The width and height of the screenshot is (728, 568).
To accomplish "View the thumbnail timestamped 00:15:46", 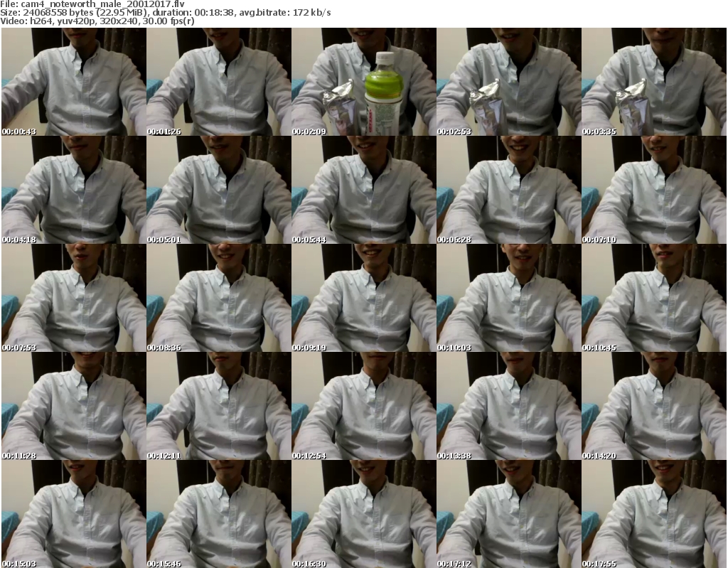I will pos(219,514).
